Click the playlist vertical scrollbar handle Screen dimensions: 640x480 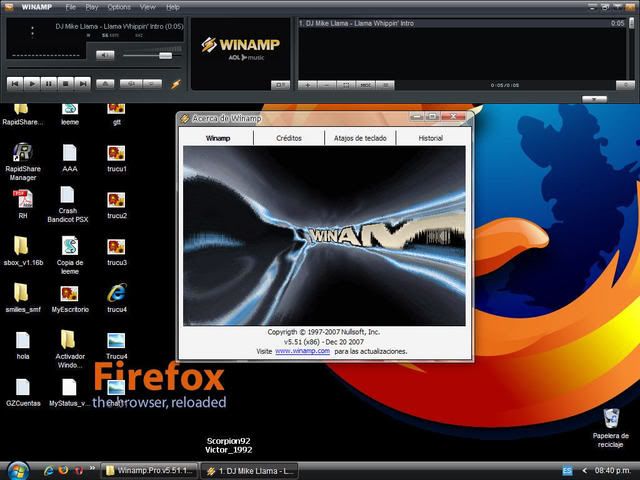[632, 23]
